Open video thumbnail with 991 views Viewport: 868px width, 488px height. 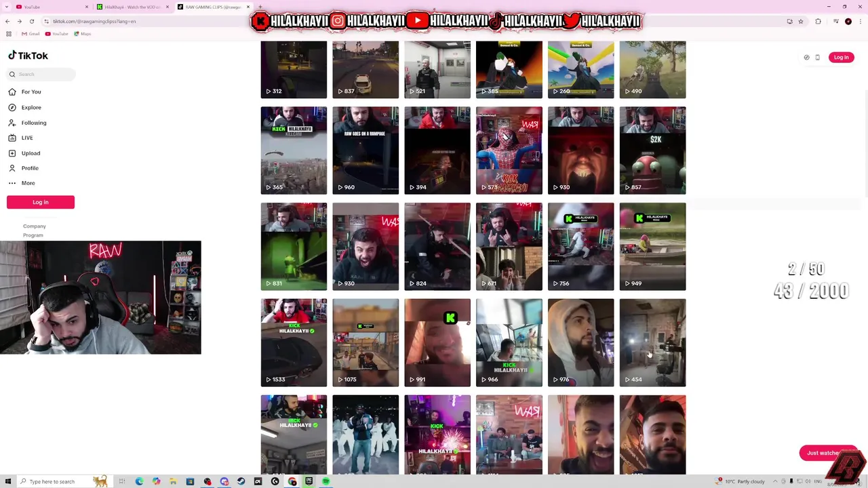click(437, 342)
